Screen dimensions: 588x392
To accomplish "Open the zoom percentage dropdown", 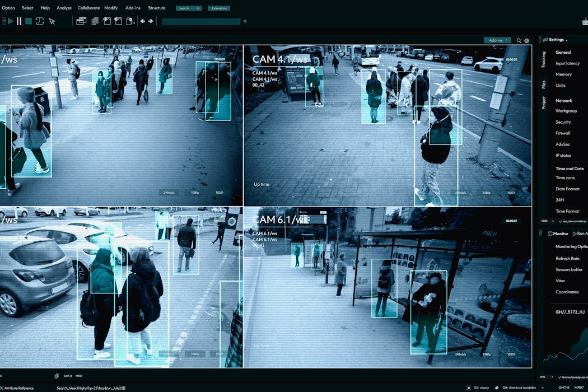I will click(546, 221).
